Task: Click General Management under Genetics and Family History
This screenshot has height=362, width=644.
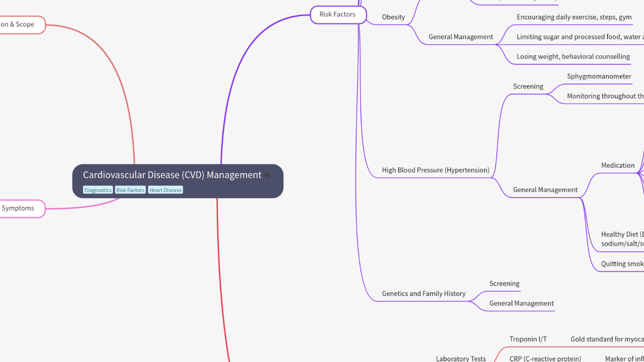Action: (521, 303)
